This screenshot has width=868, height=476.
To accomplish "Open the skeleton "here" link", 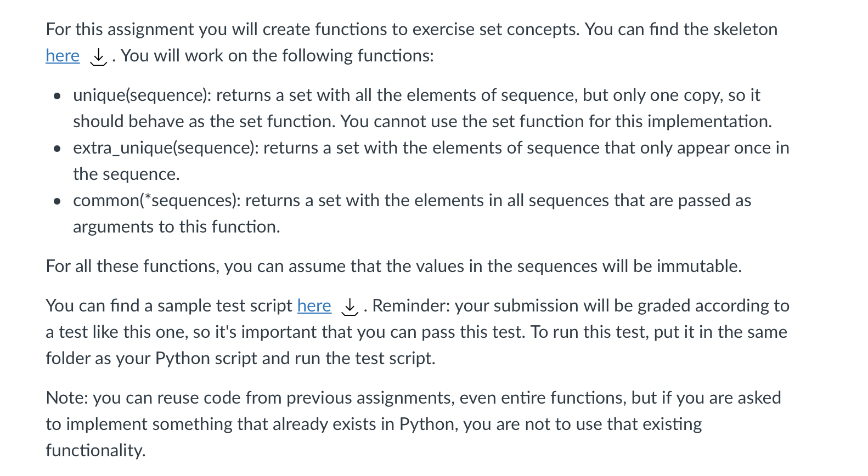I will (x=63, y=56).
